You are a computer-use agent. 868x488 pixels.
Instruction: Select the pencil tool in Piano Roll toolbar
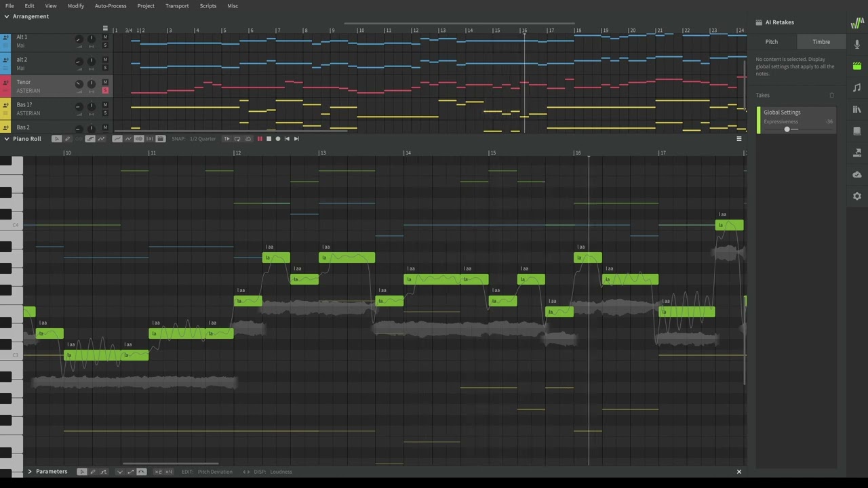click(68, 139)
